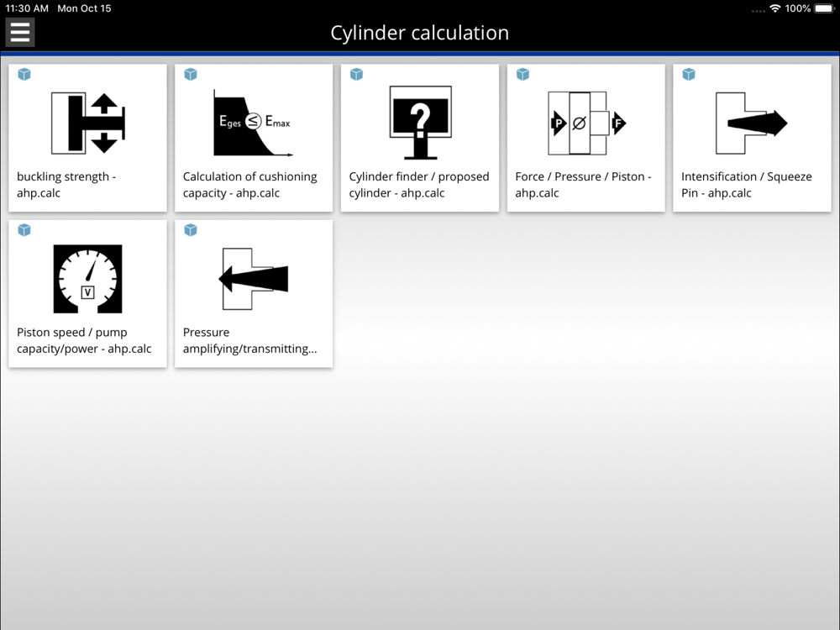Click the blue cube on Intensification card
The height and width of the screenshot is (630, 840).
[689, 74]
